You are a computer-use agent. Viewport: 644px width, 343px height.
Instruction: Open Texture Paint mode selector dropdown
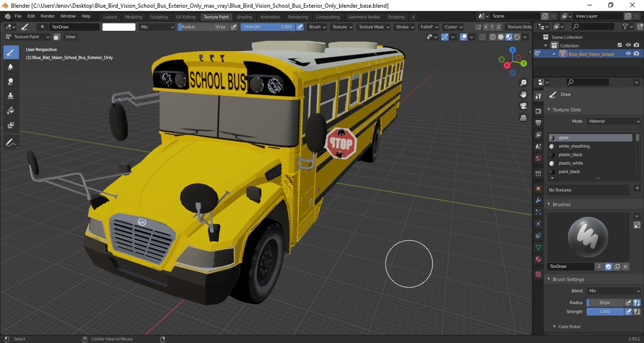[27, 37]
